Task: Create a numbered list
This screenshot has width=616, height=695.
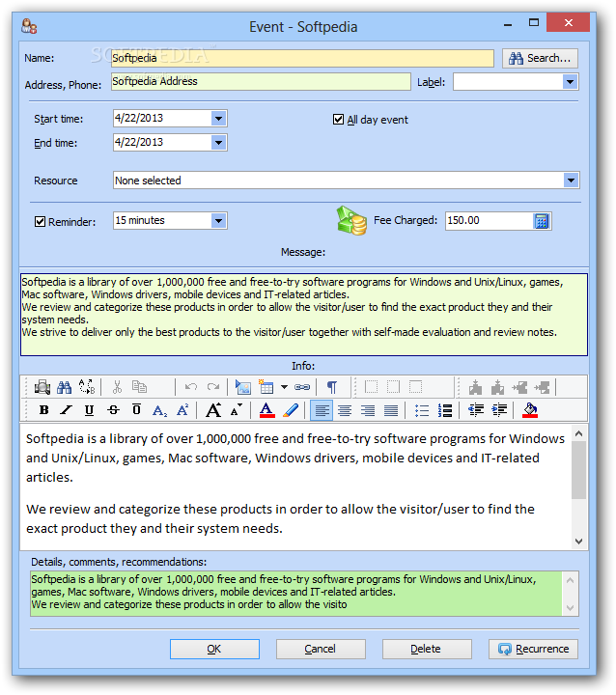Action: [445, 411]
